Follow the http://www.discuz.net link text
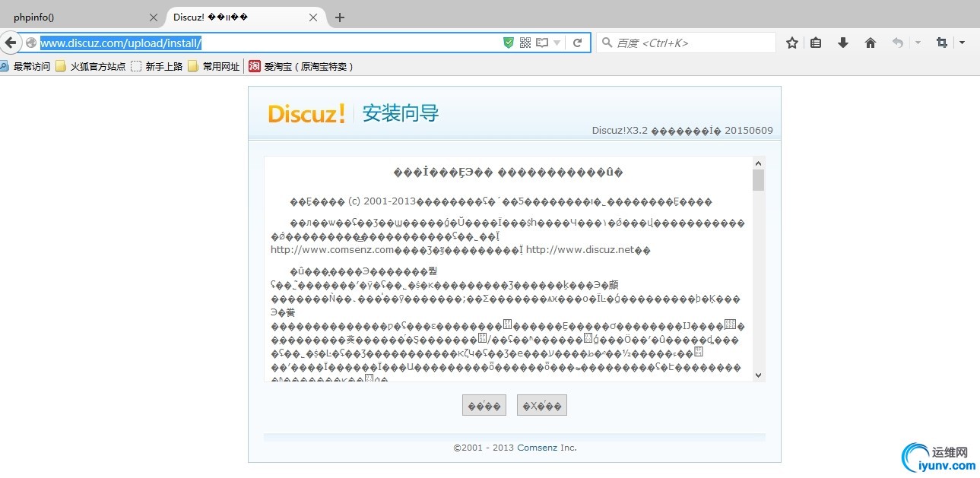This screenshot has width=980, height=478. [x=580, y=250]
